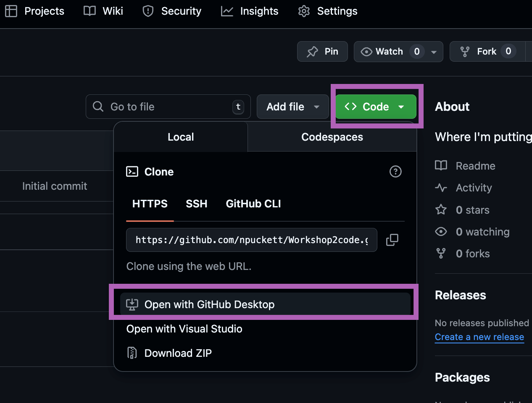Click the Readme book icon
Image resolution: width=532 pixels, height=403 pixels.
[x=441, y=165]
